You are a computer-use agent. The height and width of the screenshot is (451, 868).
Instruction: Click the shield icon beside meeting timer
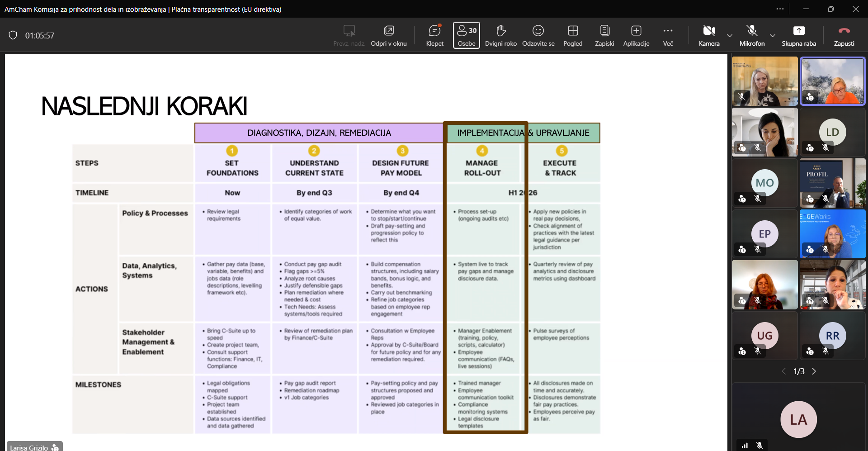click(13, 35)
